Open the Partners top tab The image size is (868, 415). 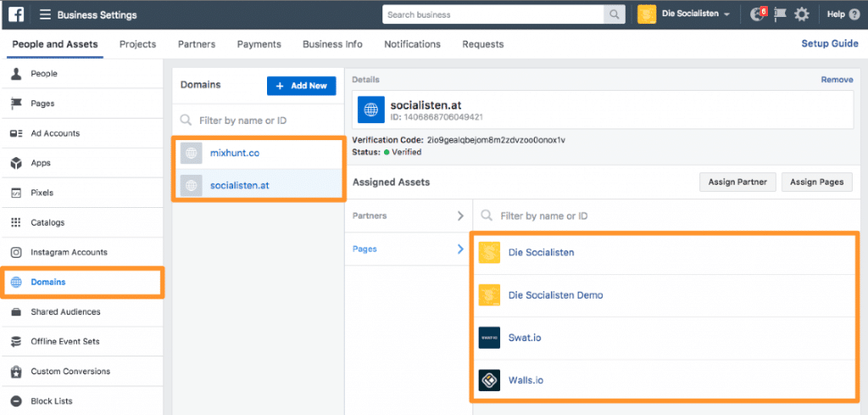click(197, 44)
